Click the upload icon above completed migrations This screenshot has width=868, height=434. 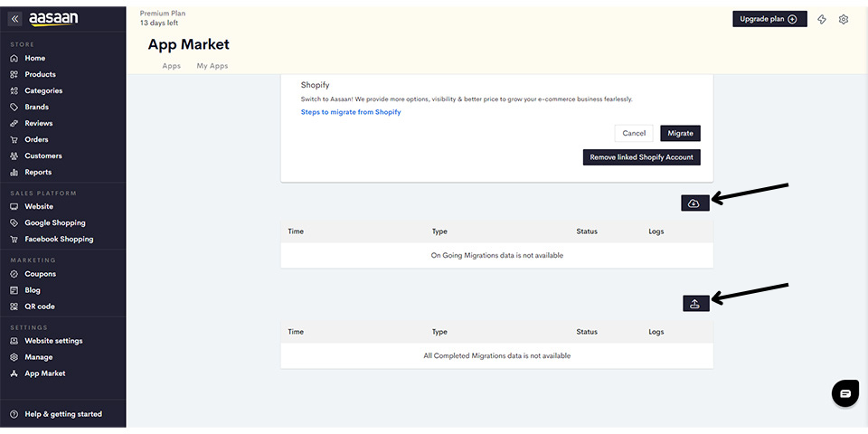tap(696, 304)
